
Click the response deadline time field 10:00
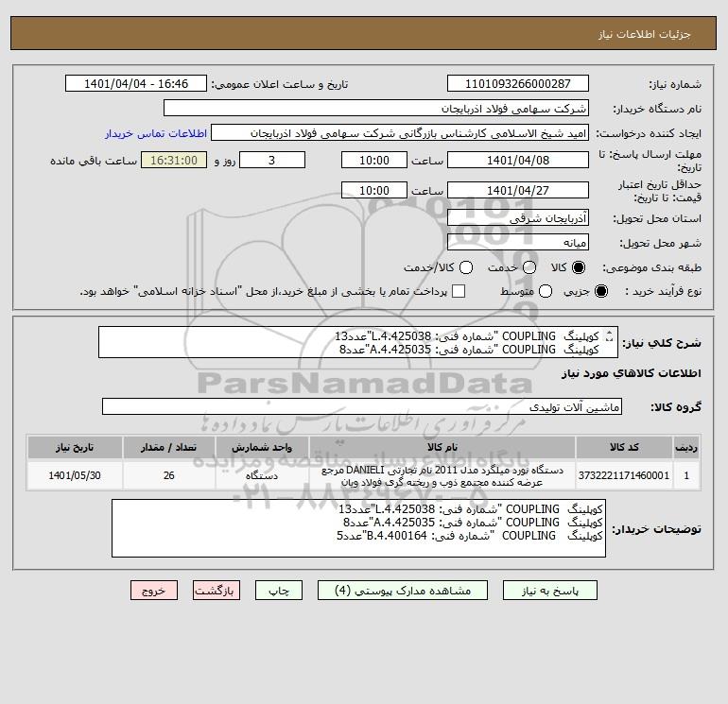374,160
